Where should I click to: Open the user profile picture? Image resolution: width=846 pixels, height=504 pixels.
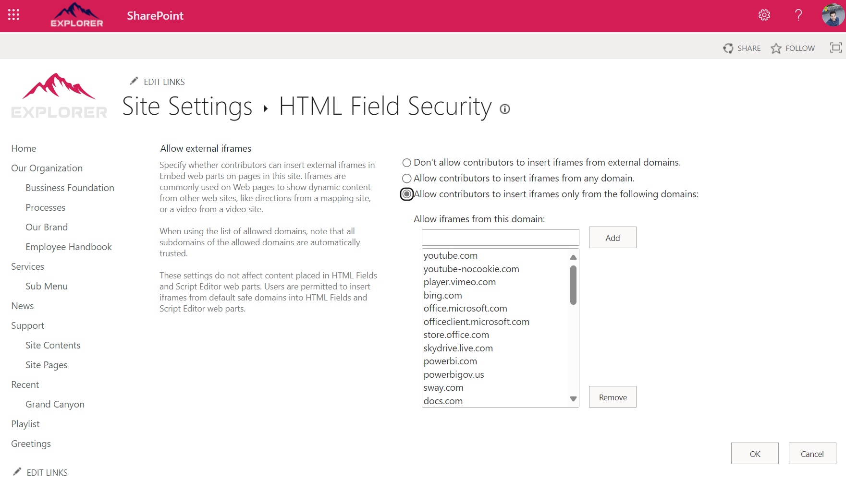[x=833, y=15]
